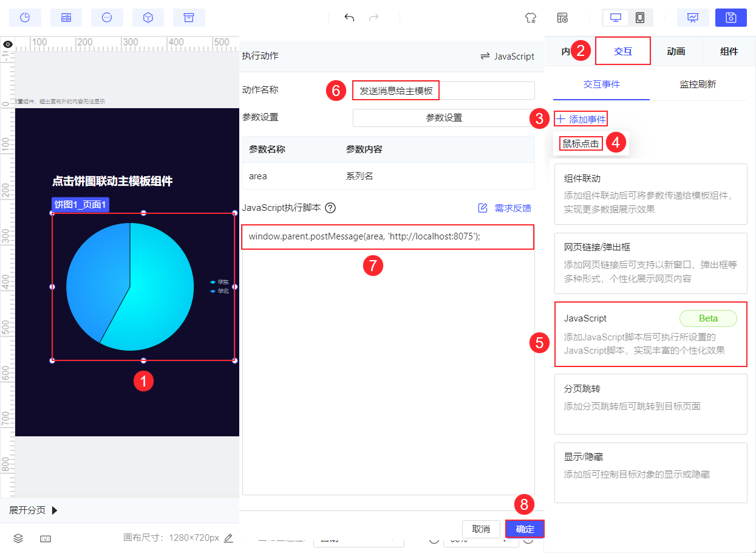Select the 分页跳转 action card

coord(650,404)
